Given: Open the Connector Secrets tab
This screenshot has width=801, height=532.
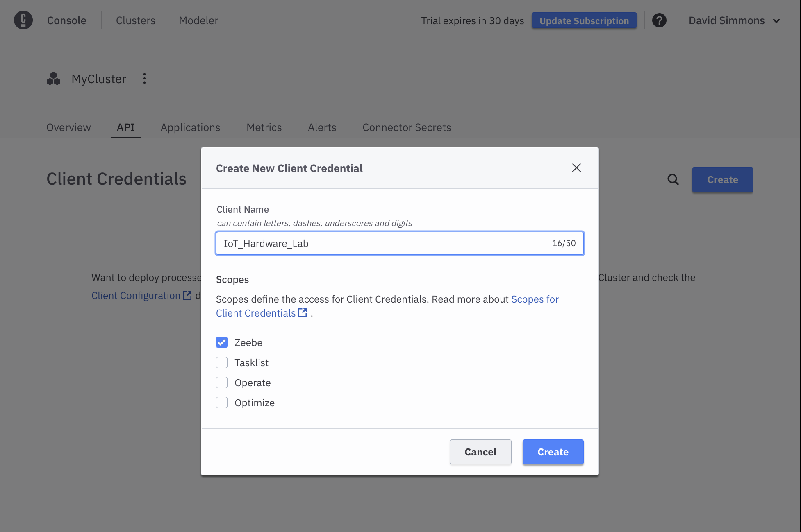Looking at the screenshot, I should coord(407,127).
